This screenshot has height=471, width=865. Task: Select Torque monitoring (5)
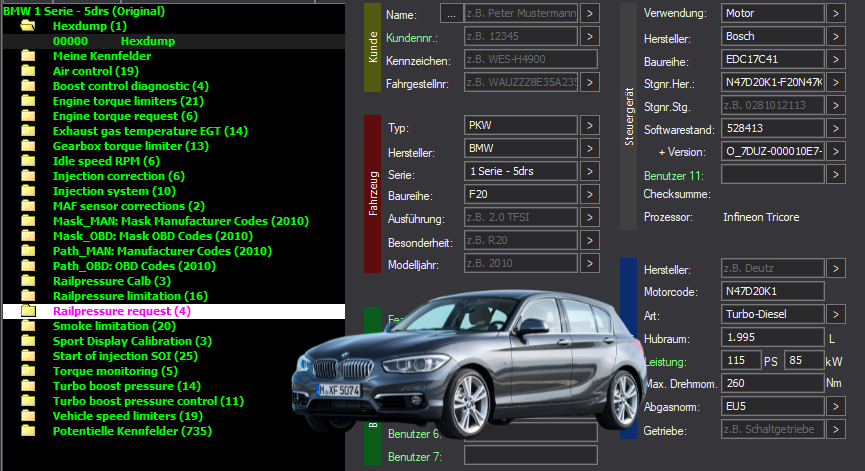coord(115,371)
